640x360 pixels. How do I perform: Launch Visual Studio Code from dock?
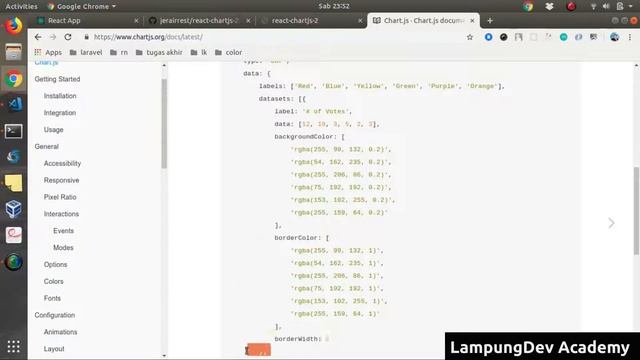coord(14,104)
